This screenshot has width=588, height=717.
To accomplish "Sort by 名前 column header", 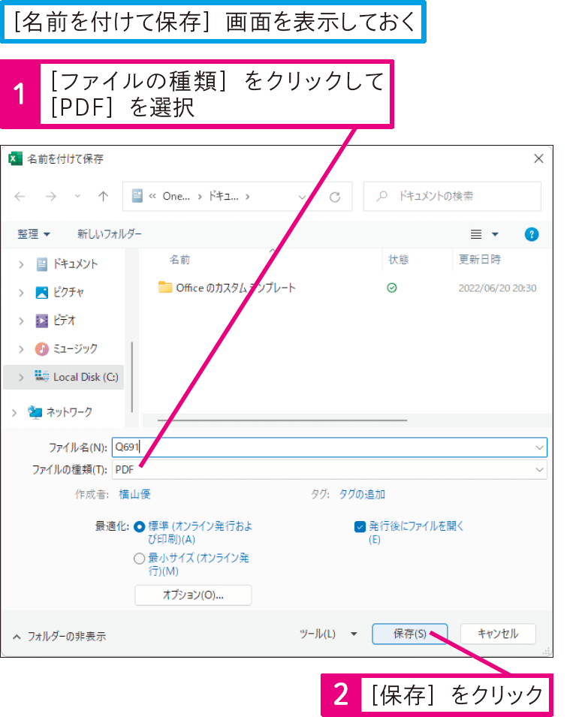I will [x=179, y=260].
